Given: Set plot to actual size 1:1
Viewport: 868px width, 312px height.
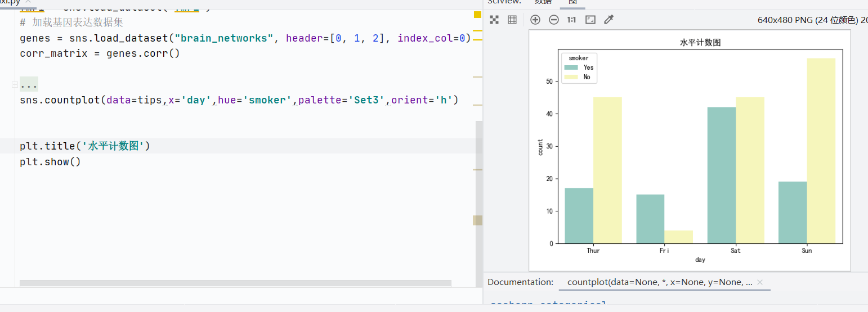Looking at the screenshot, I should [571, 20].
